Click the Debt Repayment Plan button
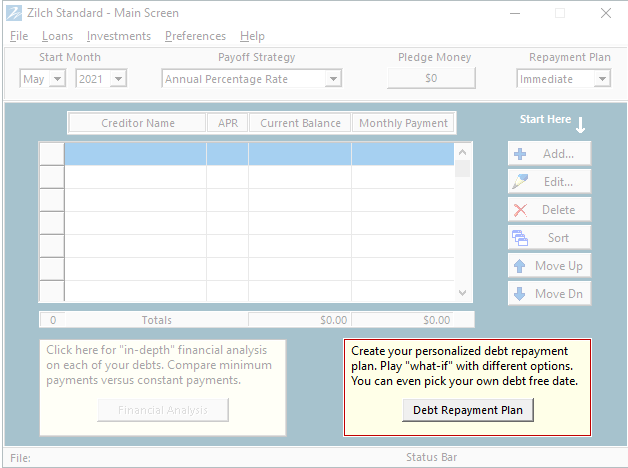Viewport: 628px width, 468px height. point(468,410)
